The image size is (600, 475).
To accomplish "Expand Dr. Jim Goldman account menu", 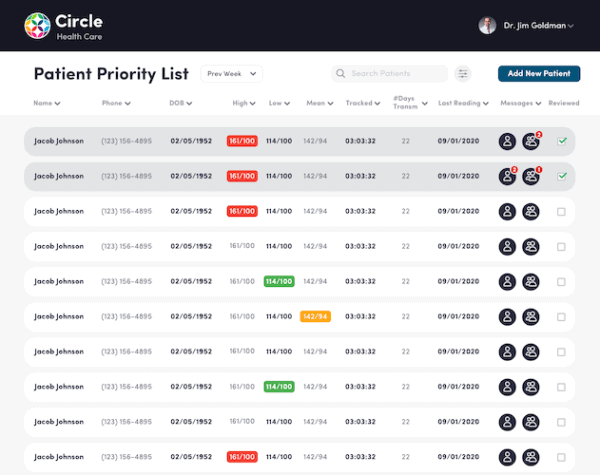I will coord(571,26).
